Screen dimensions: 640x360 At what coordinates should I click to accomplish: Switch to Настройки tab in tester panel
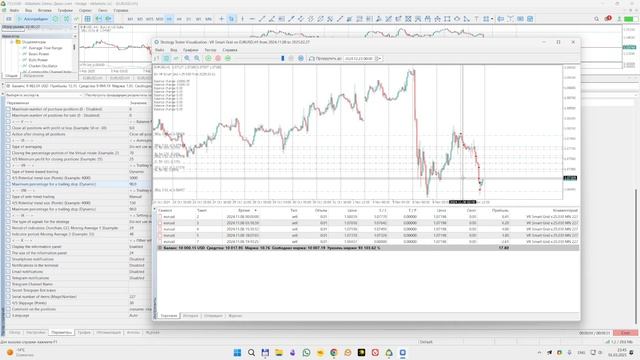tap(36, 333)
